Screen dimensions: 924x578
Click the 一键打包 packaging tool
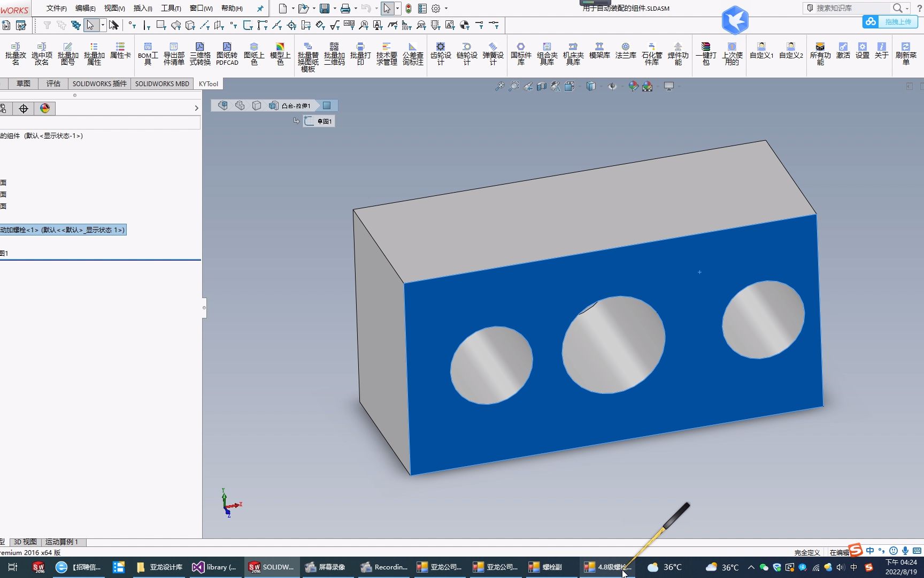tap(705, 53)
